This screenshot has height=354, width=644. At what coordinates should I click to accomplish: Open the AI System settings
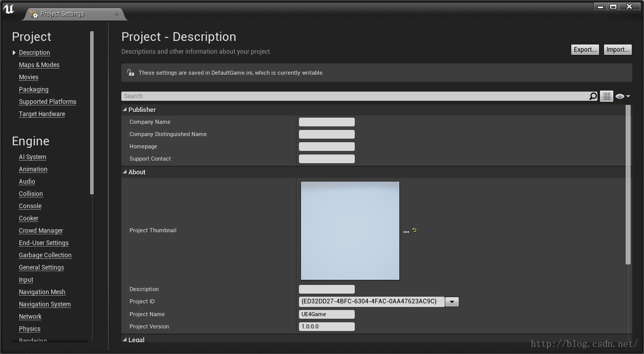point(32,157)
